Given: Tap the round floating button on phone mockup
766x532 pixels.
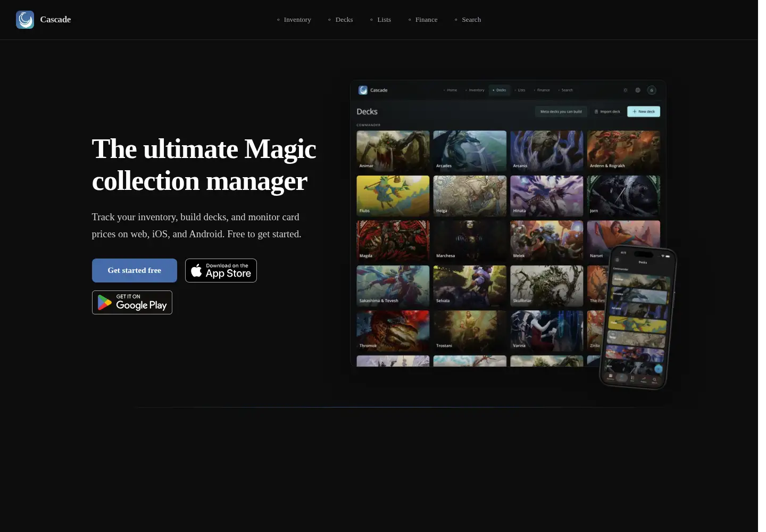Looking at the screenshot, I should coord(659,369).
